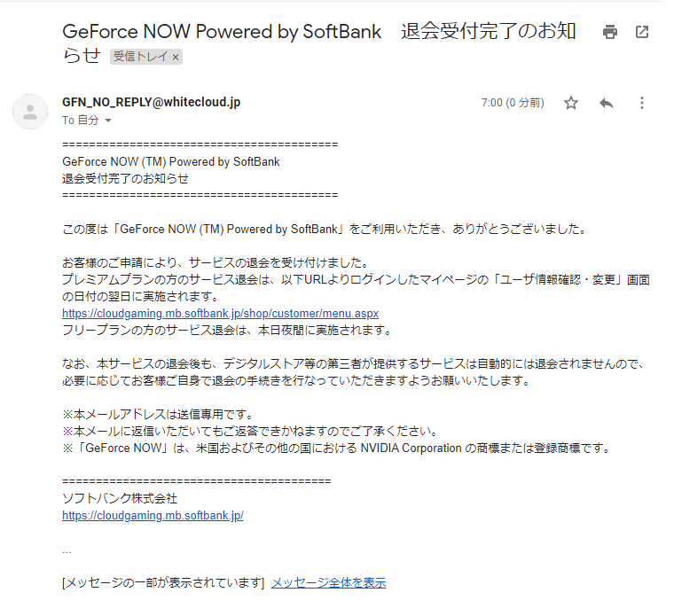Viewport: 674px width, 616px height.
Task: Click the 7:00 (0 分前) timestamp
Action: [x=513, y=103]
